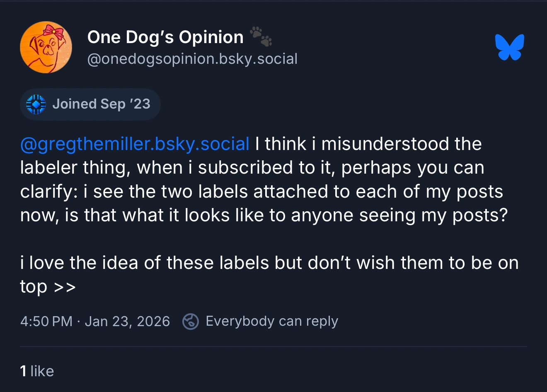
Task: Click the globe icon before Everybody can reply
Action: (x=191, y=322)
